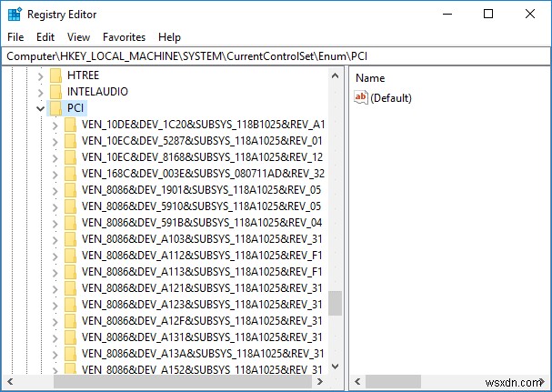Screen dimensions: 552x392
Task: Click tree pane horizontal scrollbar thumb
Action: pos(183,381)
